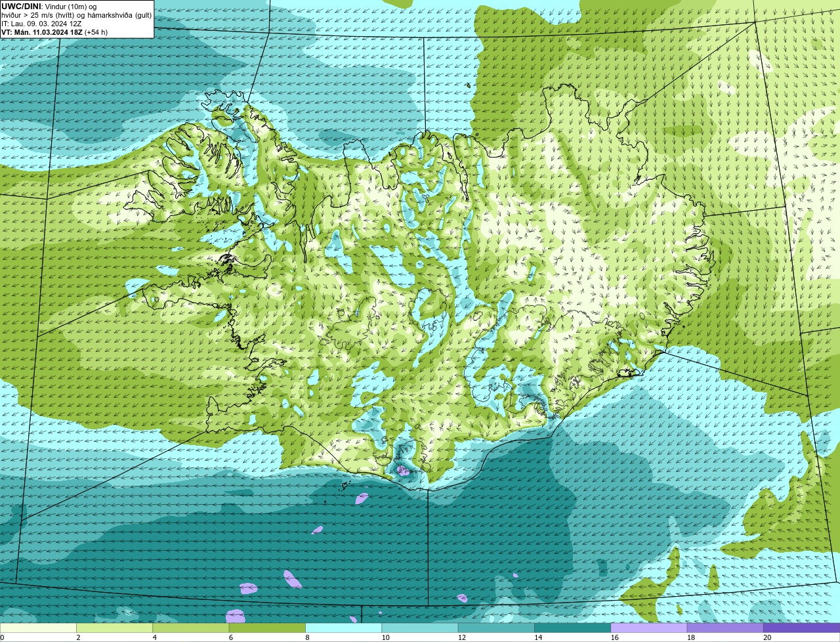Click the light green 2–4 m/s legend swatch
Viewport: 840px width, 642px height.
(115, 628)
